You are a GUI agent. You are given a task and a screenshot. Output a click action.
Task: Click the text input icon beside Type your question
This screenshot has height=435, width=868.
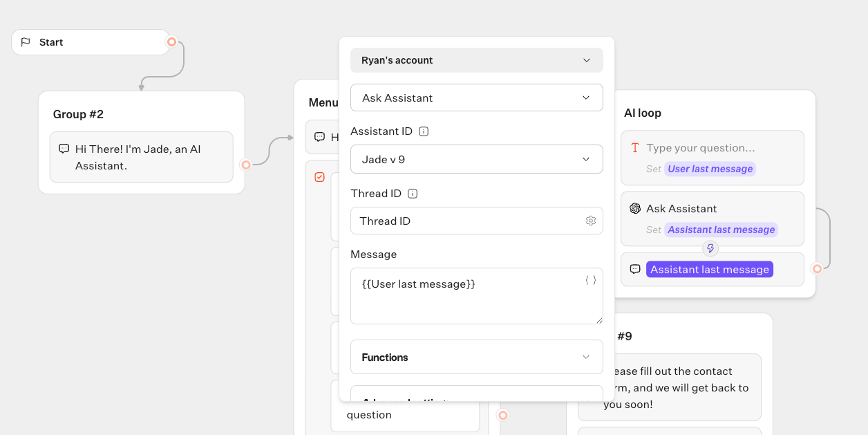click(635, 148)
